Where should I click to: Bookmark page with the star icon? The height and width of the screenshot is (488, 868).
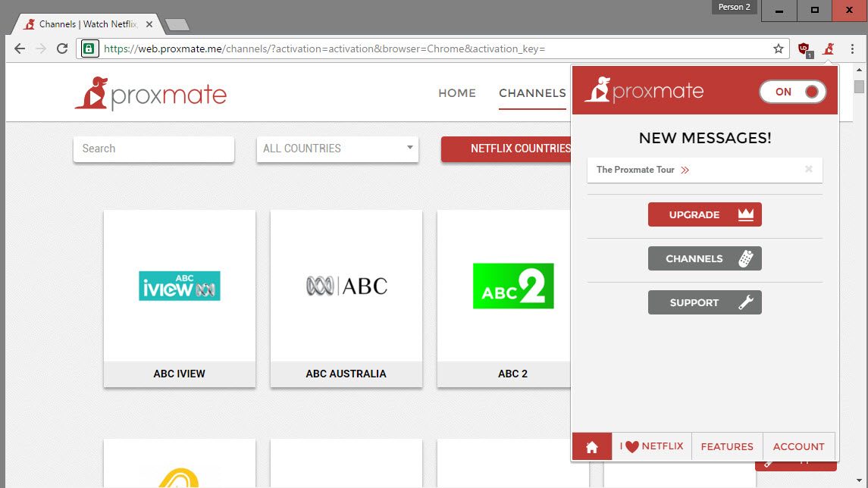coord(779,48)
